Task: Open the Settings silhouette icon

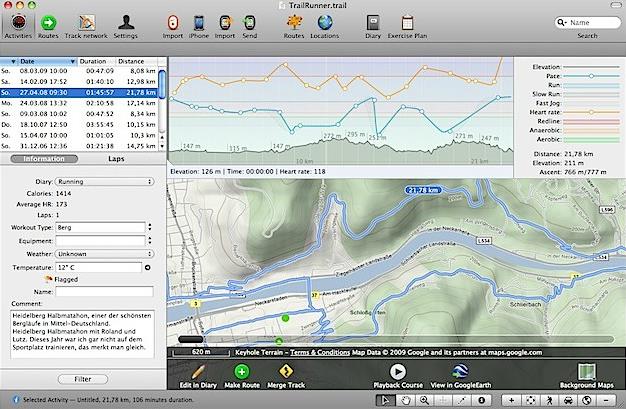Action: click(x=126, y=26)
